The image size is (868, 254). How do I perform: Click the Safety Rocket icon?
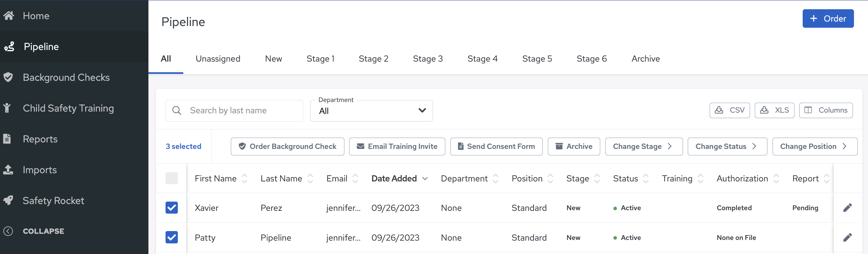8,200
